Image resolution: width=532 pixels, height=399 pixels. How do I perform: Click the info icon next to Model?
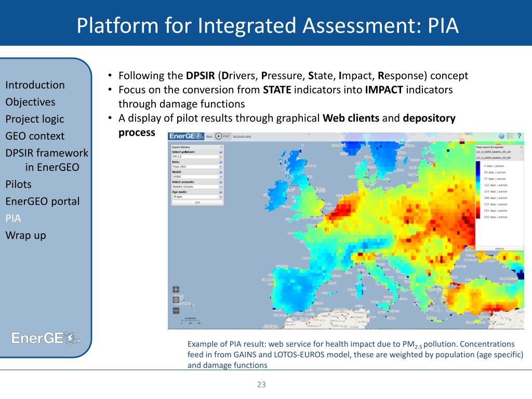pos(220,172)
